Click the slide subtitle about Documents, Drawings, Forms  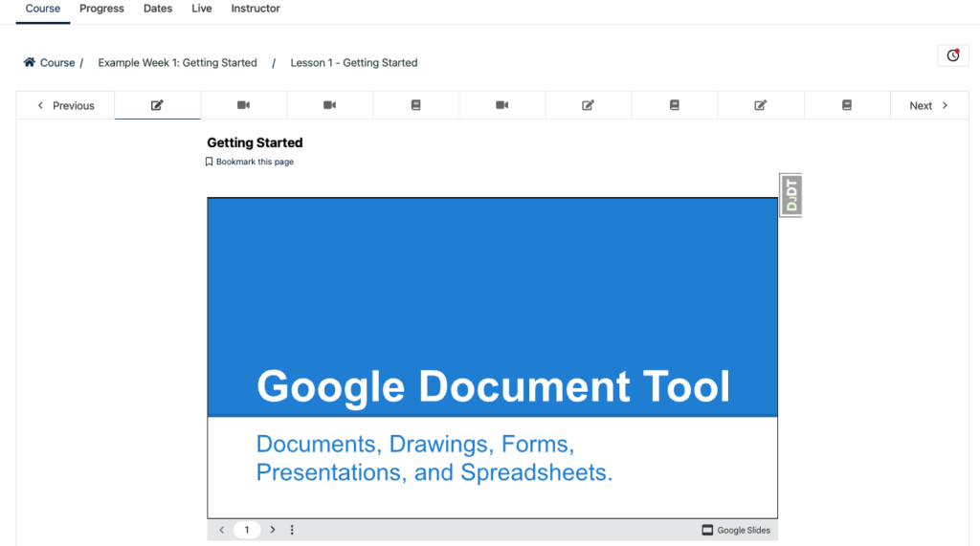coord(434,458)
